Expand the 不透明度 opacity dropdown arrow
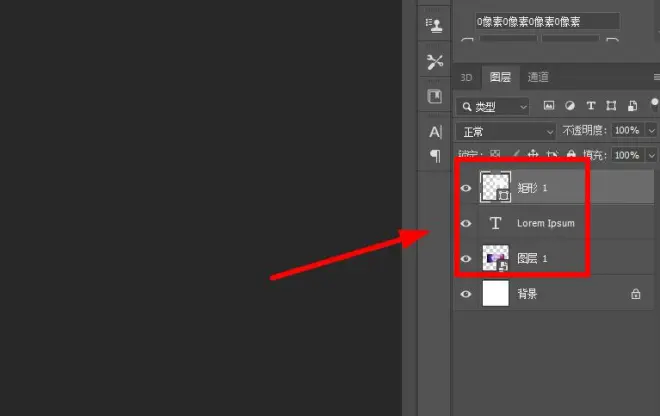The width and height of the screenshot is (660, 416). point(652,131)
